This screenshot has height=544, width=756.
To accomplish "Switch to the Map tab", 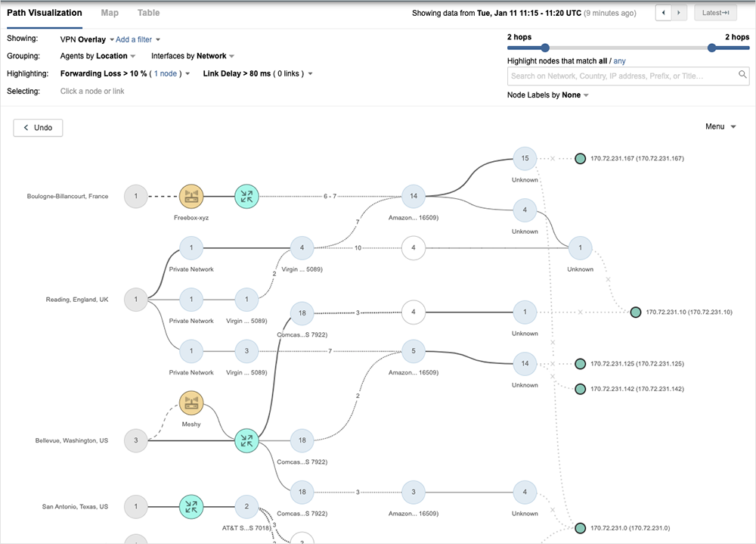I will tap(110, 13).
